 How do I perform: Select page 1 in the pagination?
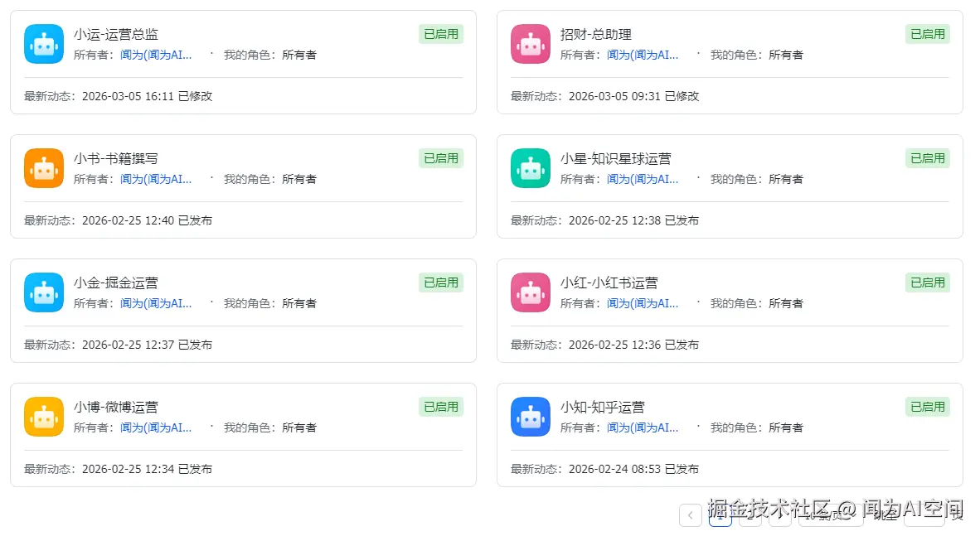[720, 517]
